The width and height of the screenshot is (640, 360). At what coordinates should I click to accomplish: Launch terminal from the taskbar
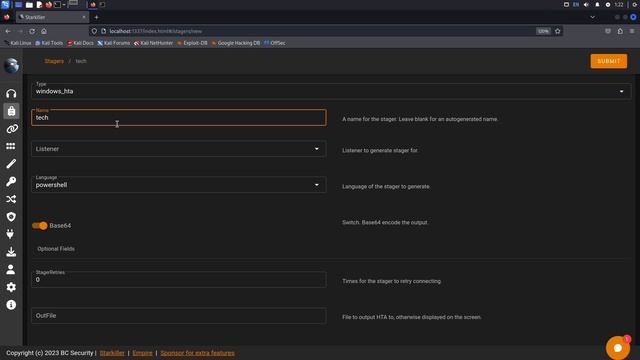pos(58,4)
